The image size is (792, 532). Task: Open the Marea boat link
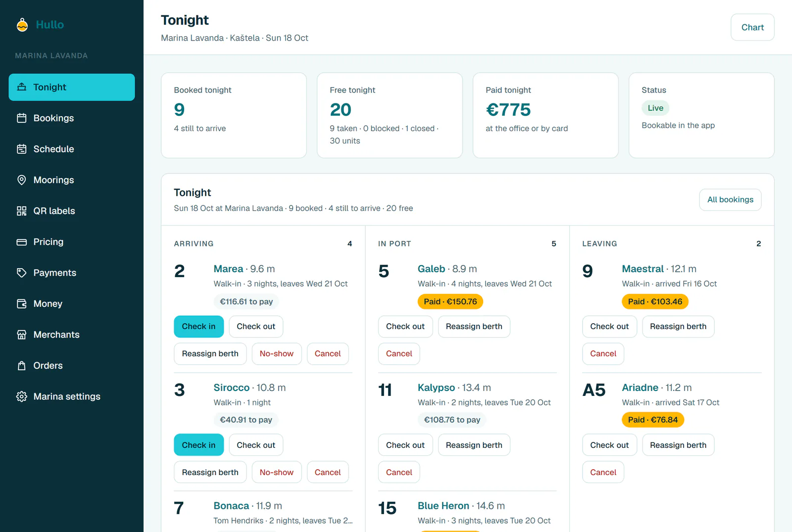tap(228, 269)
